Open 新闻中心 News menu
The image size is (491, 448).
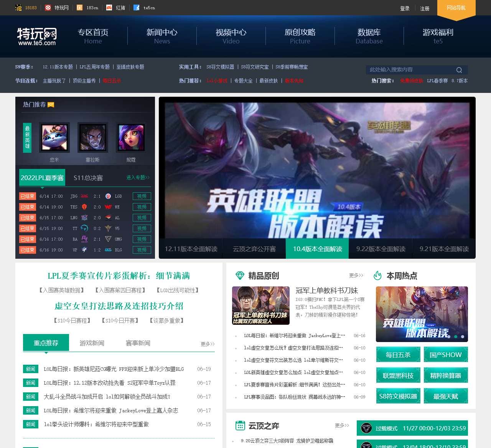[162, 36]
